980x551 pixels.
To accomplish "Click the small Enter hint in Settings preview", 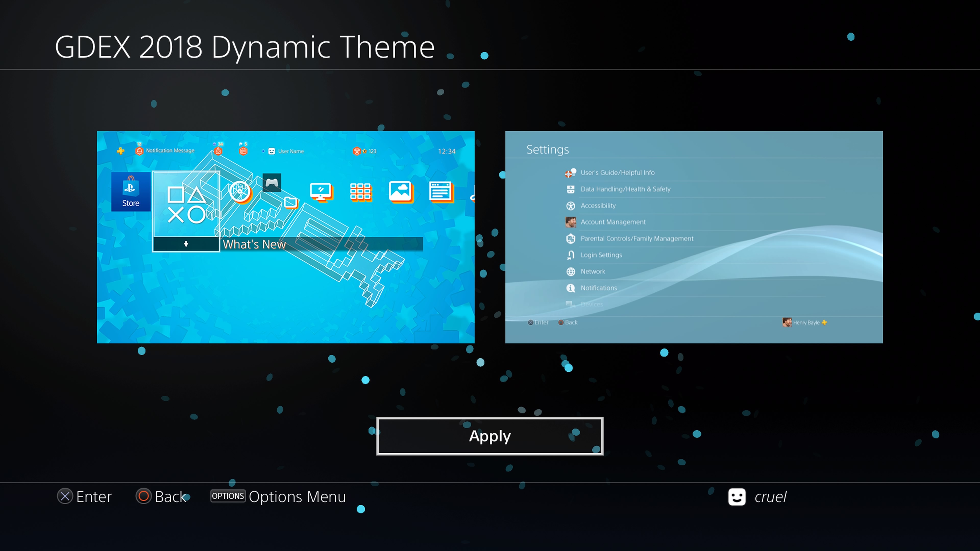I will (541, 322).
